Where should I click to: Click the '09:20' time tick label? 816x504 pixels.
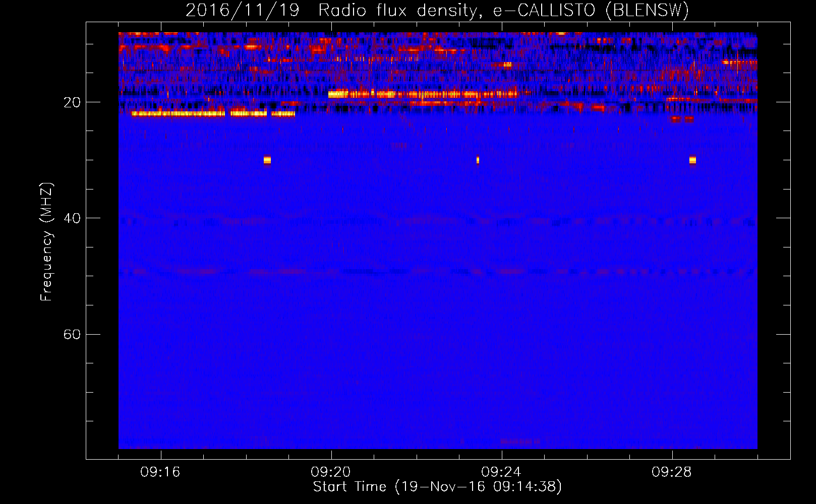pyautogui.click(x=331, y=472)
